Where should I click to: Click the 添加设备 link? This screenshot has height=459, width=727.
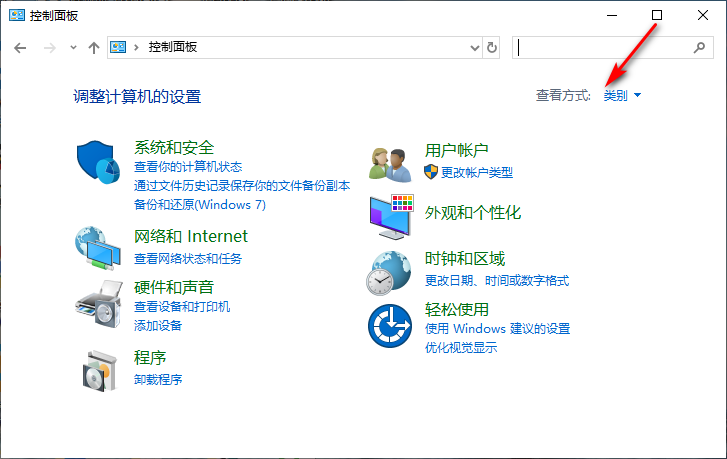(158, 326)
